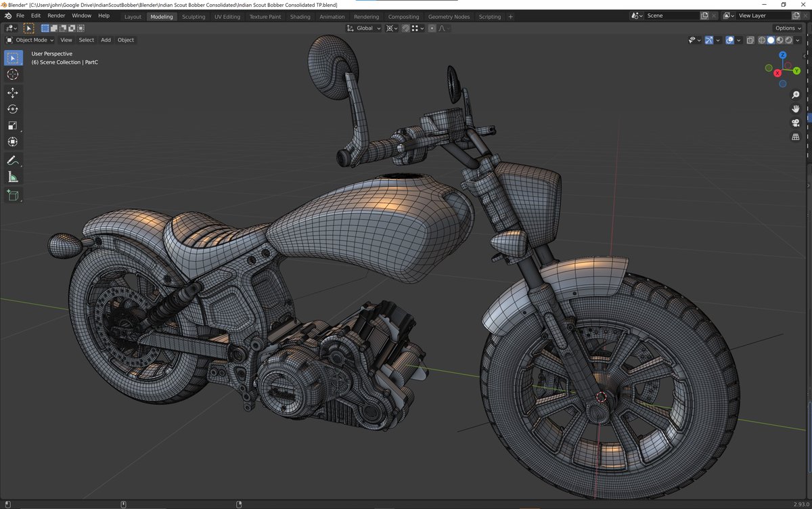Image resolution: width=812 pixels, height=509 pixels.
Task: Toggle viewport overlays
Action: [x=729, y=40]
